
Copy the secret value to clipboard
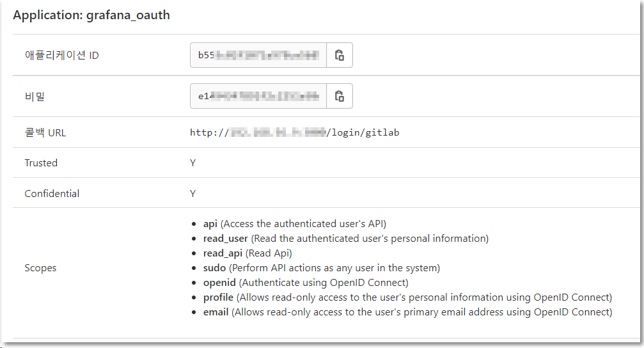coord(339,96)
